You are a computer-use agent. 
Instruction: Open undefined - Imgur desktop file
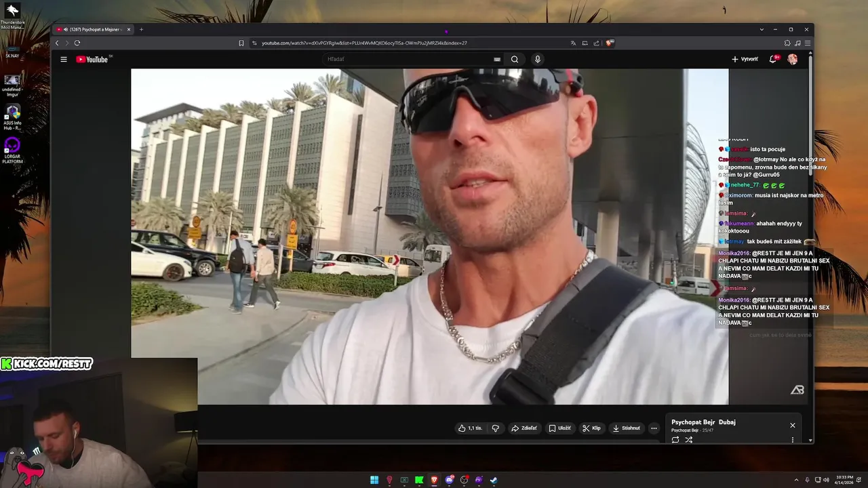[x=12, y=85]
